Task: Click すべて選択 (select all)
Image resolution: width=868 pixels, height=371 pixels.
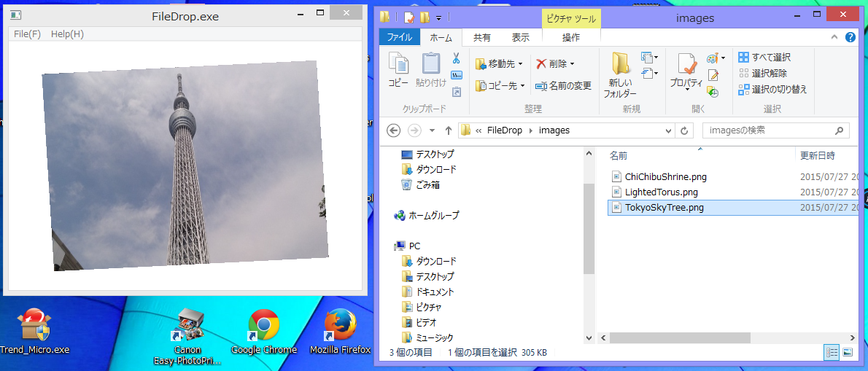Action: 764,57
